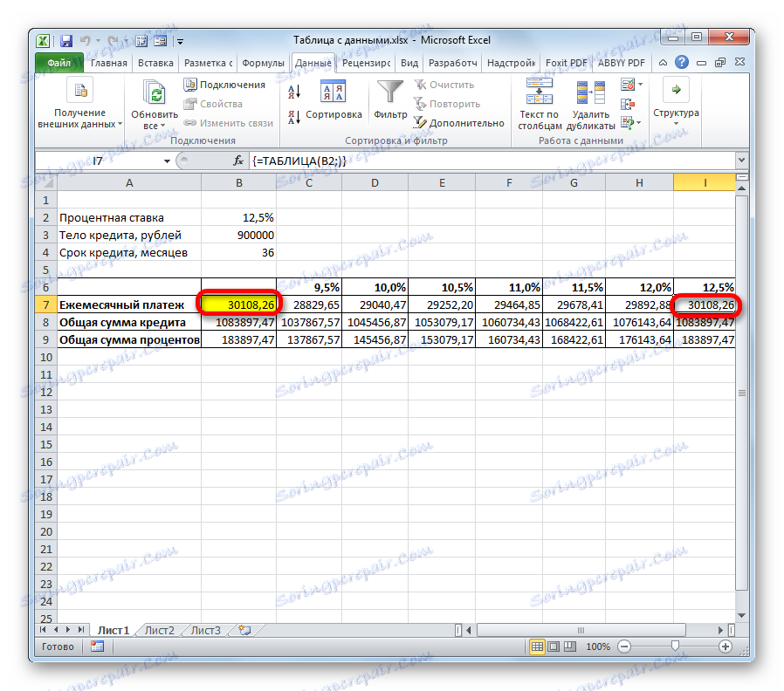Open the Разработчик tab
Screen dimensions: 784x691
pos(452,63)
